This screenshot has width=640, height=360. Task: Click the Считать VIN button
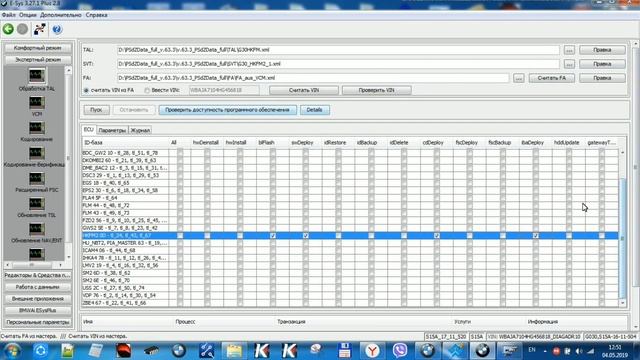pyautogui.click(x=304, y=90)
